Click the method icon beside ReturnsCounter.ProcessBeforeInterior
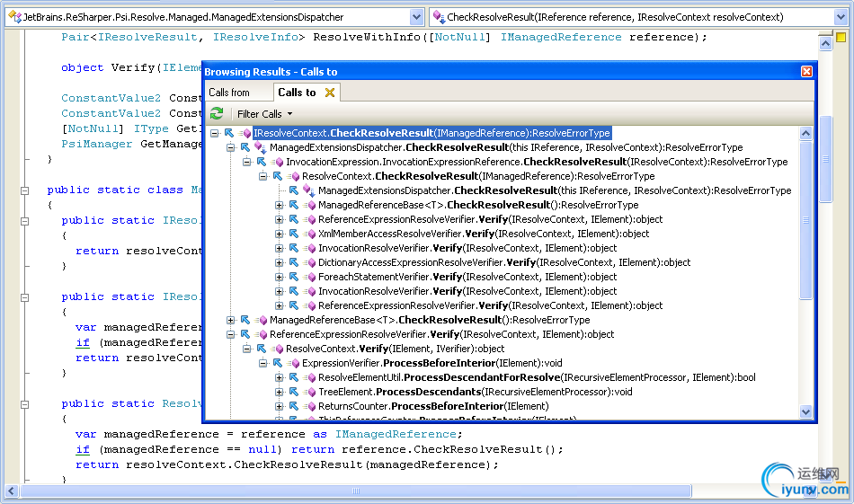854x504 pixels. [x=310, y=407]
